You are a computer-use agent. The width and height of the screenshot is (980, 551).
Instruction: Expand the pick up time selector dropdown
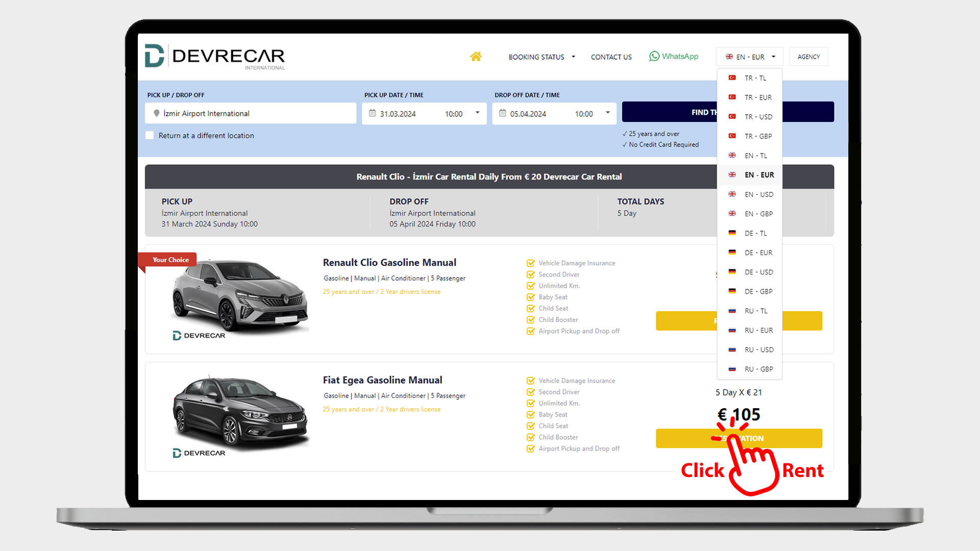(477, 113)
